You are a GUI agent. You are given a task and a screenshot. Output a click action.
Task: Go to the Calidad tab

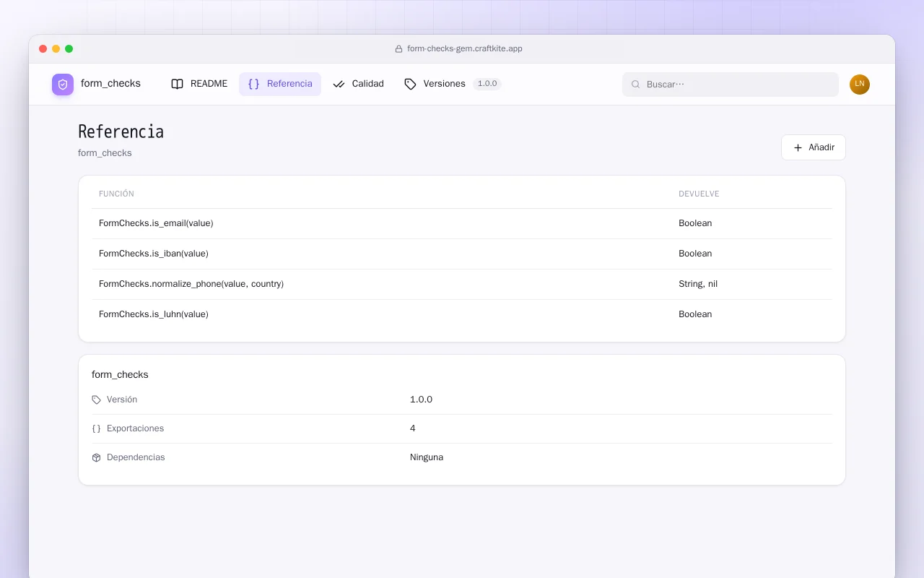pos(359,84)
